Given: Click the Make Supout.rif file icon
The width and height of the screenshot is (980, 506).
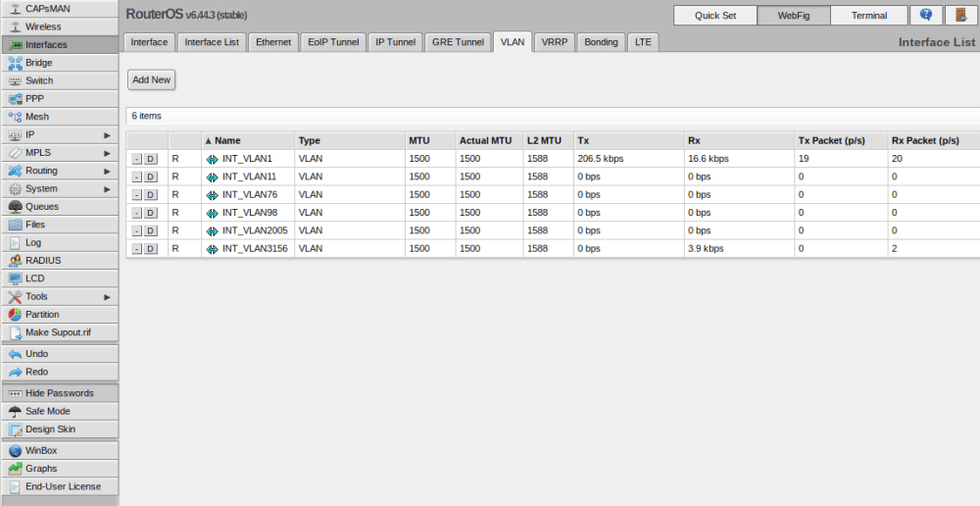Looking at the screenshot, I should [16, 332].
